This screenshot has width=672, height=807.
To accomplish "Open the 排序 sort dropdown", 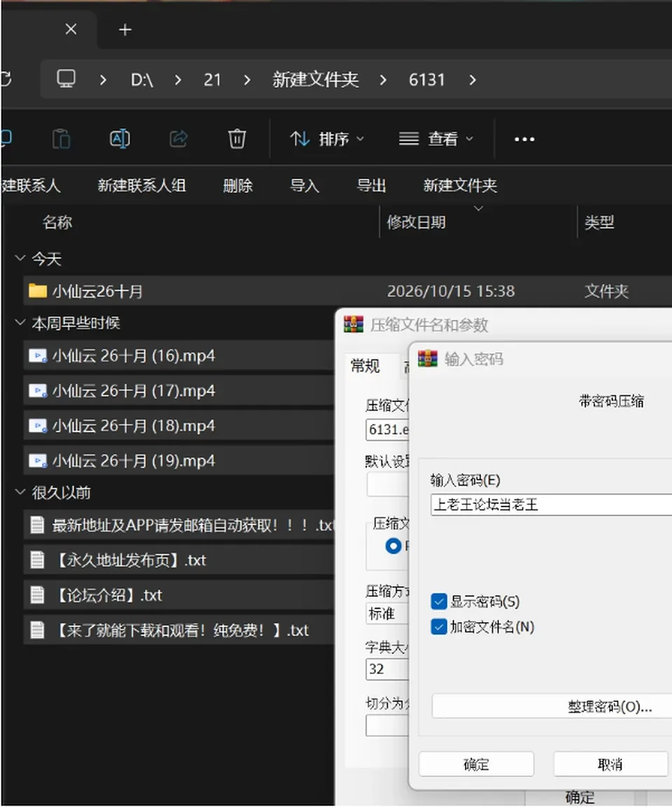I will pyautogui.click(x=327, y=139).
